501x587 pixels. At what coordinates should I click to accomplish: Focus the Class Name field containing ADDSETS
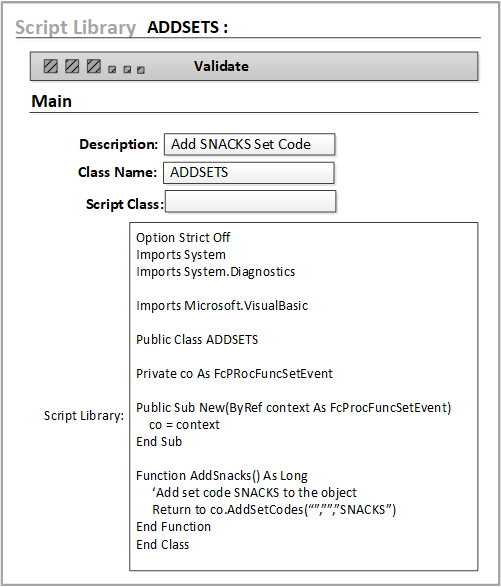point(249,173)
